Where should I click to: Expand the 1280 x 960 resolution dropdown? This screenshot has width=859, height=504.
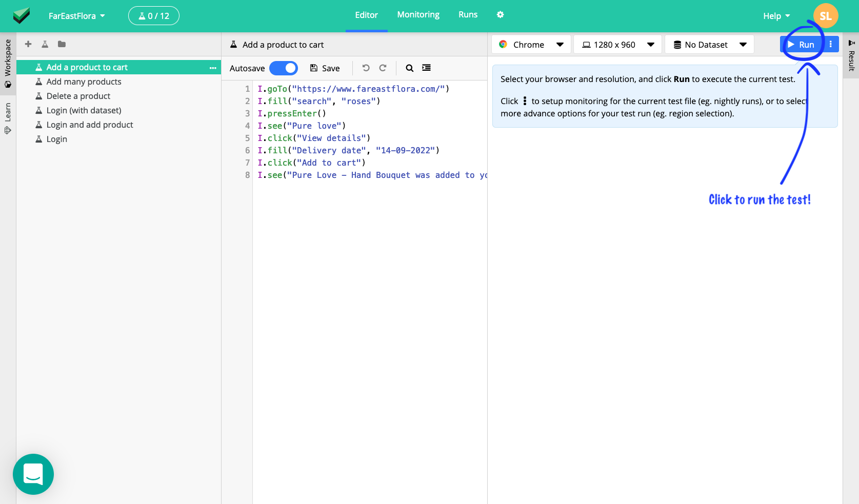[618, 45]
